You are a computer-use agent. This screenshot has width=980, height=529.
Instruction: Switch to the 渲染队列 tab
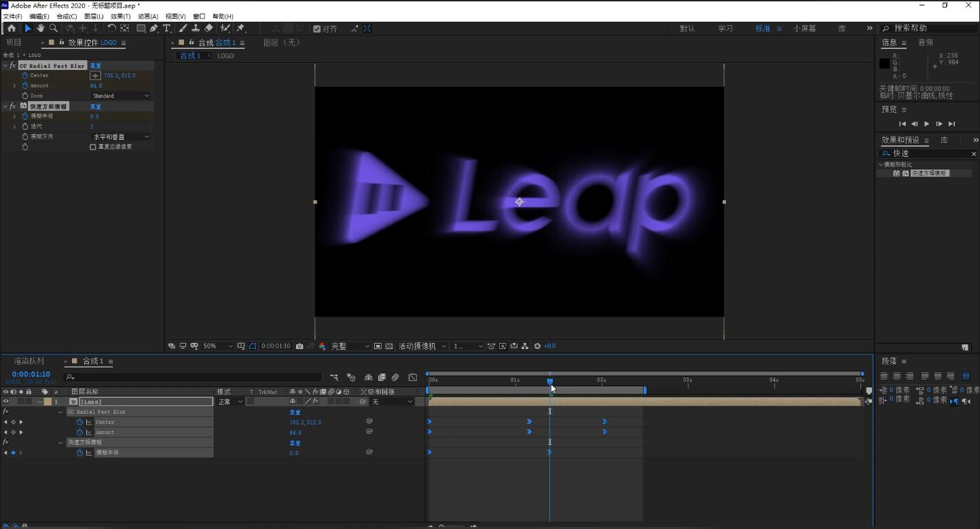(29, 361)
